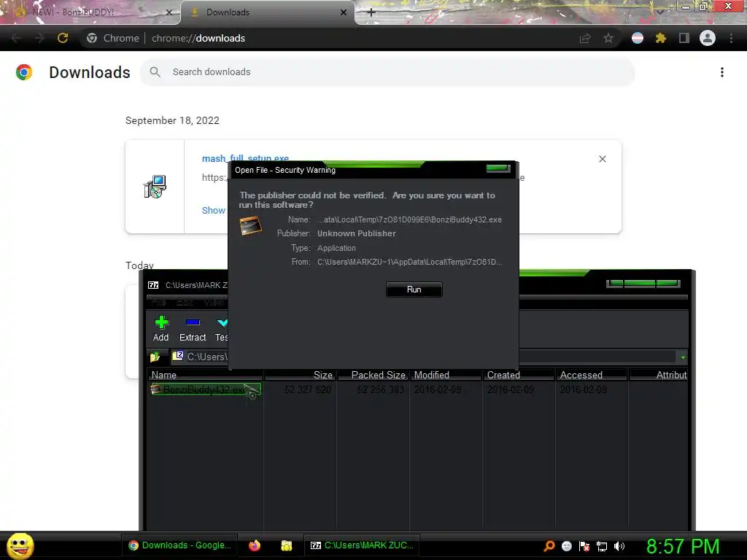Click the Search downloads field
The height and width of the screenshot is (560, 747).
coord(387,72)
